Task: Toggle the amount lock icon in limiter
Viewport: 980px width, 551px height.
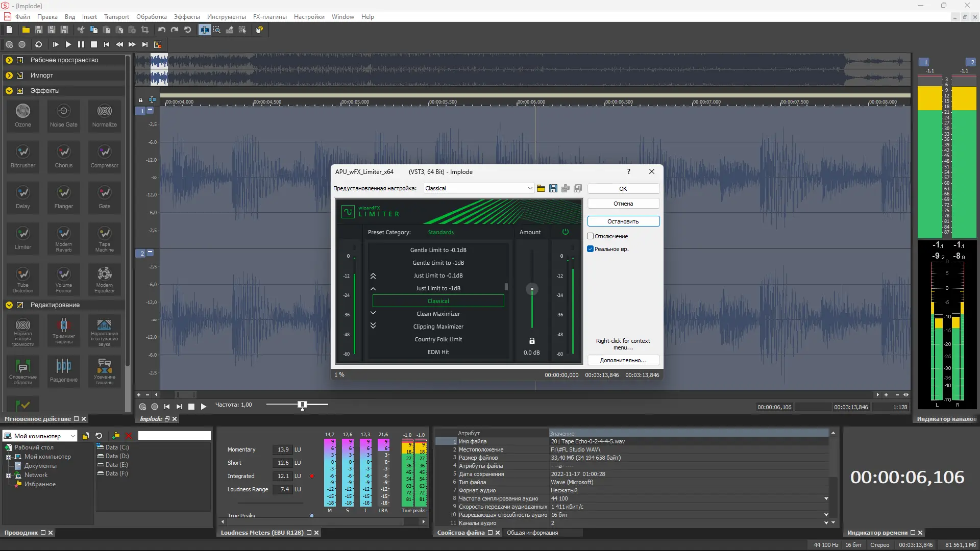Action: 532,341
